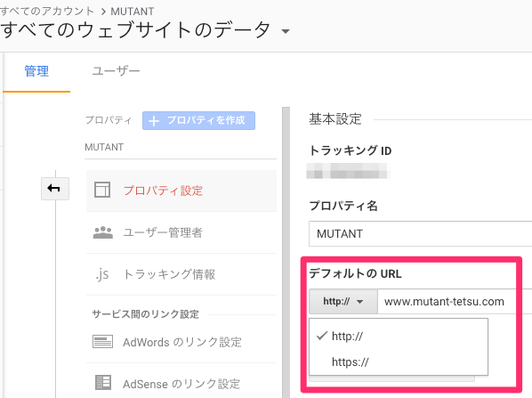
Task: Switch to the 管理 tab
Action: tap(36, 71)
